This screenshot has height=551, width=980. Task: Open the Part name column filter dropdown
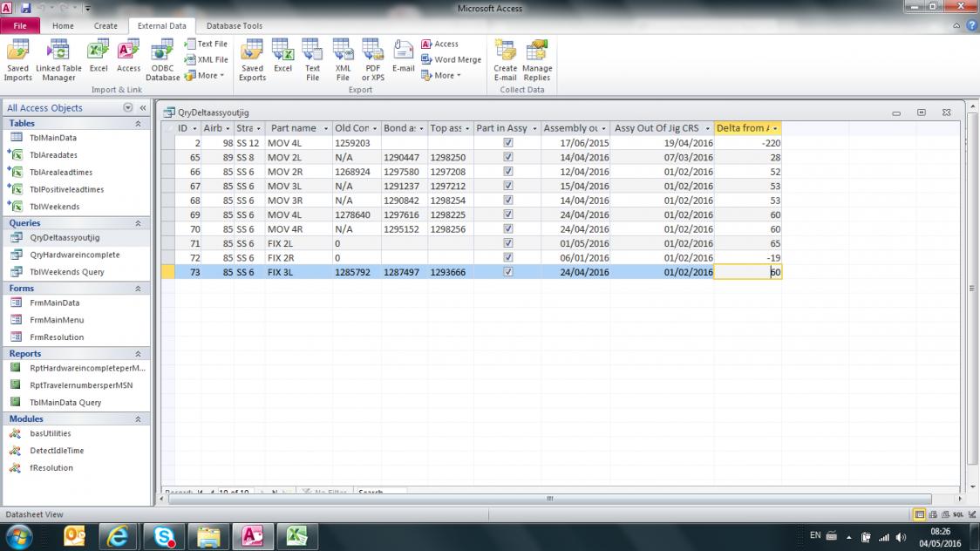325,129
